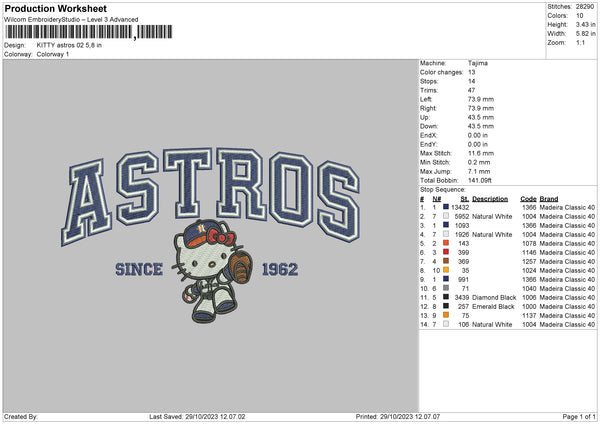
Task: Click the Created By label
Action: (x=21, y=416)
